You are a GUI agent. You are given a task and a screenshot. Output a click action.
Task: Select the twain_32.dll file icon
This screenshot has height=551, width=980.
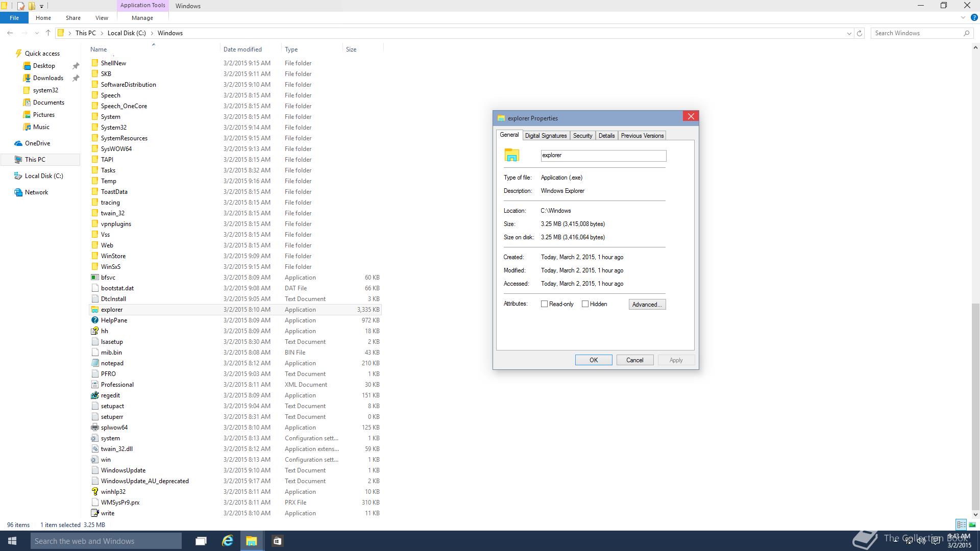[x=95, y=449]
